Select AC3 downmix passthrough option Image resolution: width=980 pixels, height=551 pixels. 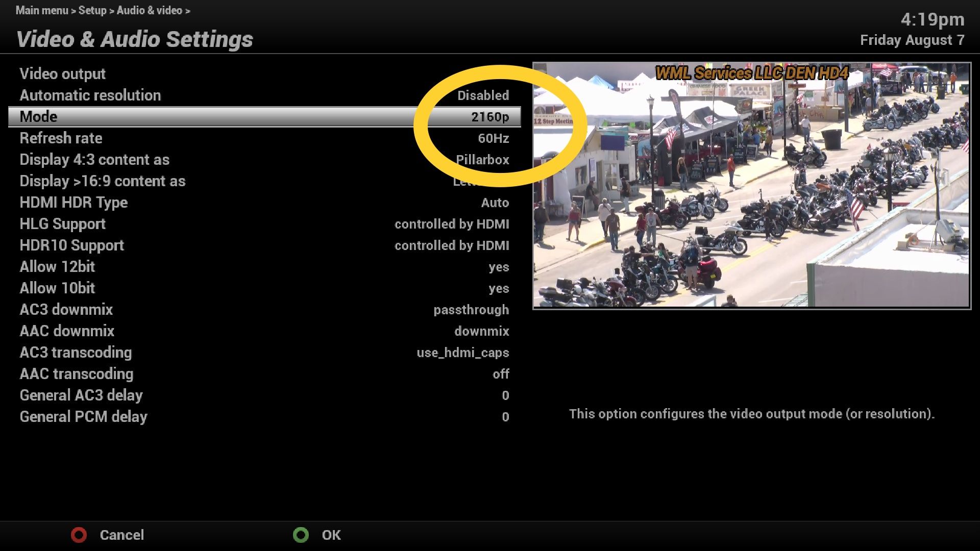[471, 310]
